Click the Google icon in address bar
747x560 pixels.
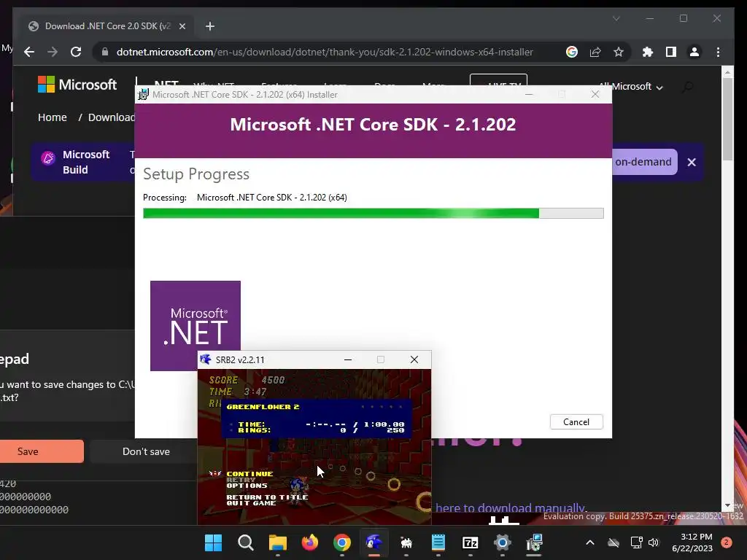point(572,52)
